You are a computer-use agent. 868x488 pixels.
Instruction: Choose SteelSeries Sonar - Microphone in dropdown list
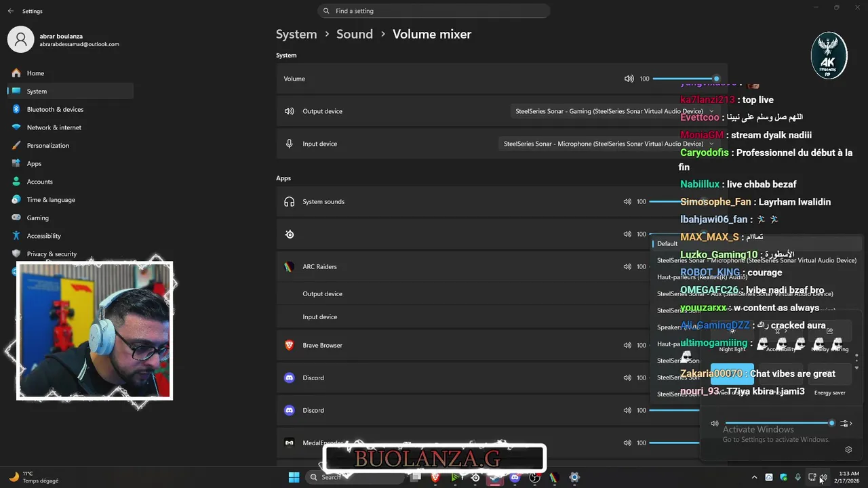coord(757,260)
